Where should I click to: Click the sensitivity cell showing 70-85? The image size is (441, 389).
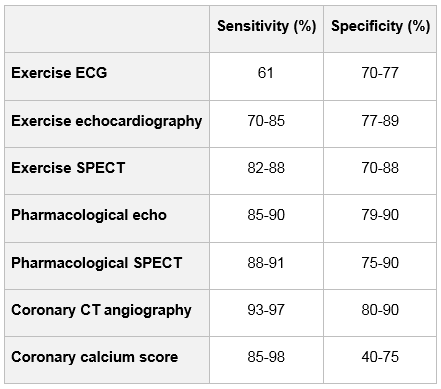pyautogui.click(x=266, y=121)
